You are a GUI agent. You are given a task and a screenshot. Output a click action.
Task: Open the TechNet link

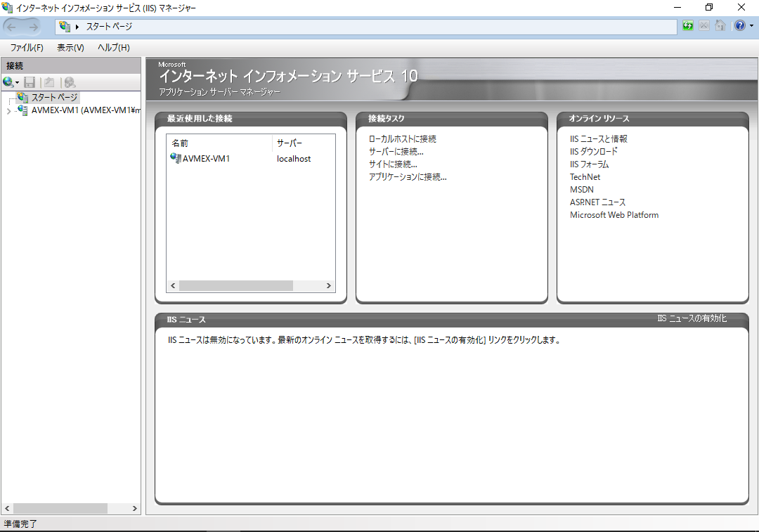[x=585, y=176]
